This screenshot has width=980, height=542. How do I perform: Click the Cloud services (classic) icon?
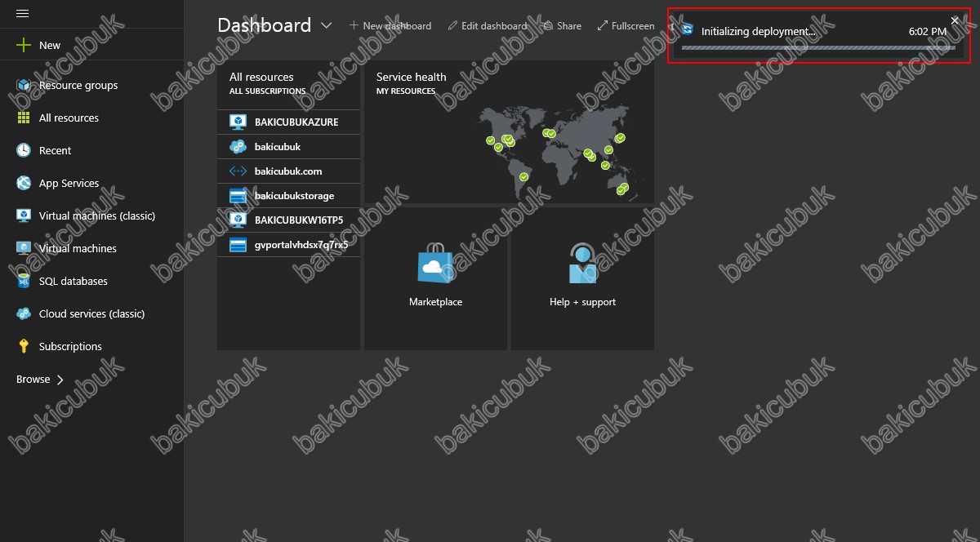click(x=24, y=313)
